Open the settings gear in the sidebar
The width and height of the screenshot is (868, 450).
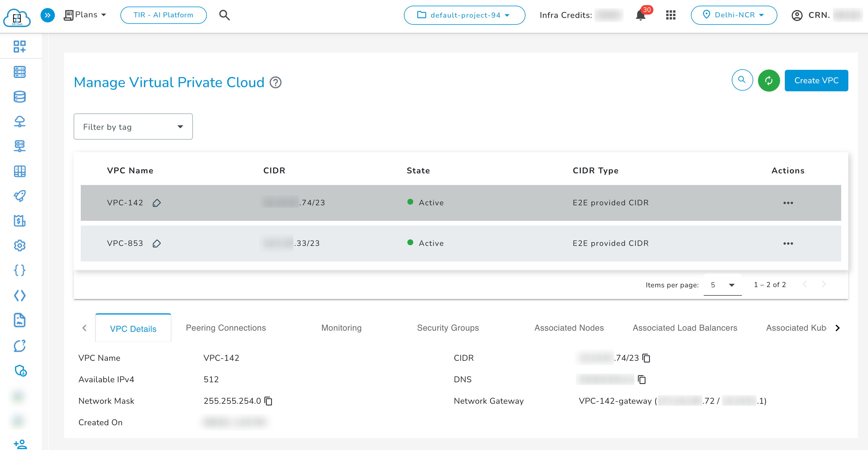pyautogui.click(x=20, y=246)
